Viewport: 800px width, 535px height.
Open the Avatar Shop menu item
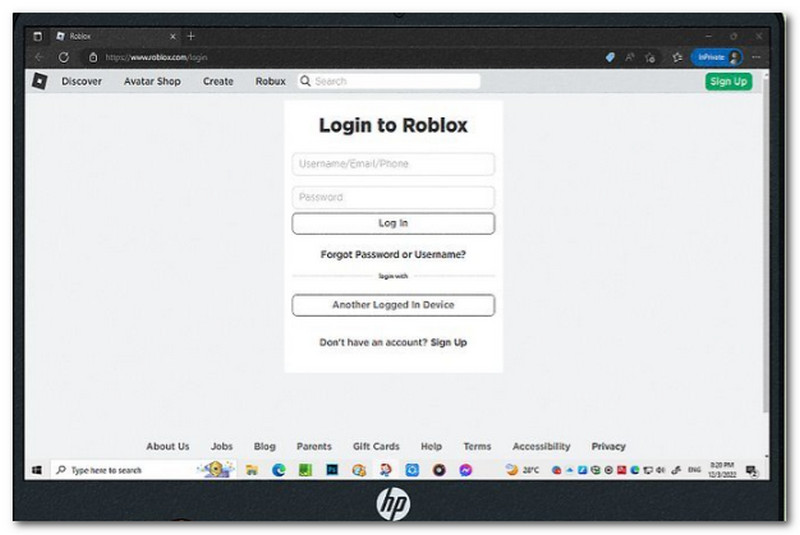pos(152,82)
